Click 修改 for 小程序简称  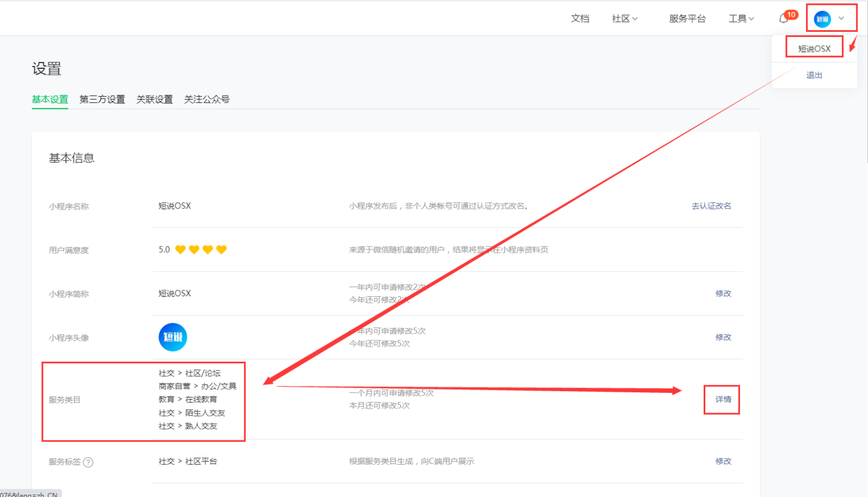723,293
